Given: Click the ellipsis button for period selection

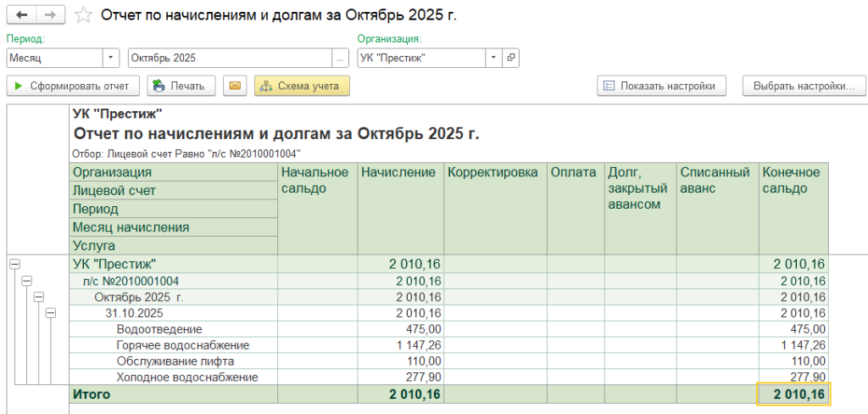Looking at the screenshot, I should click(340, 58).
